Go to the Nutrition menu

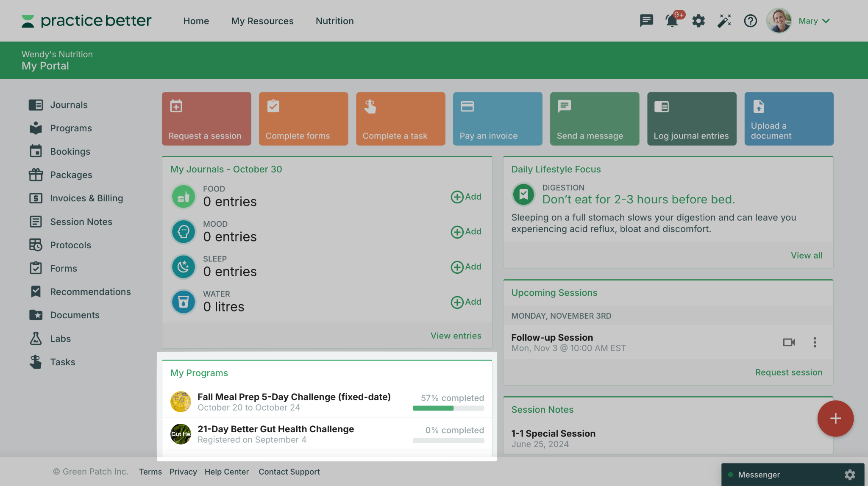(x=334, y=21)
